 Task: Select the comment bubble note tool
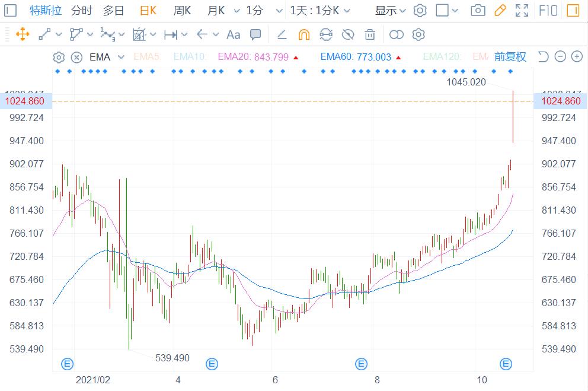coord(255,34)
